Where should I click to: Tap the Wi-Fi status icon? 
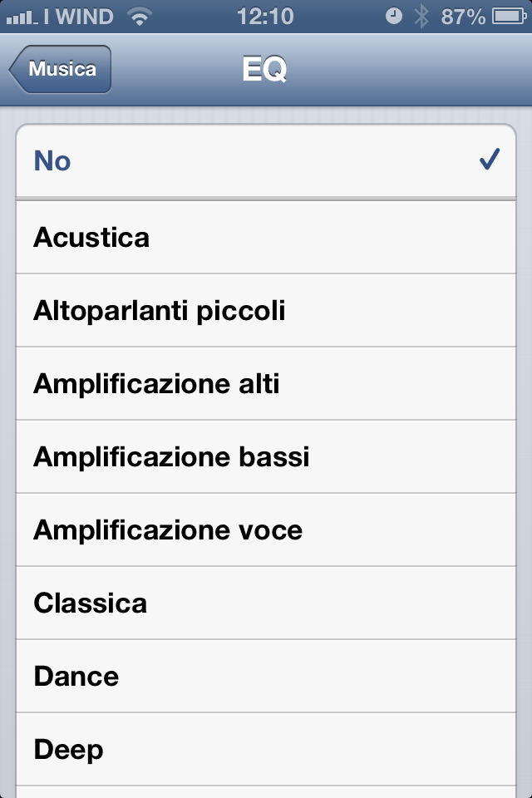[x=141, y=16]
